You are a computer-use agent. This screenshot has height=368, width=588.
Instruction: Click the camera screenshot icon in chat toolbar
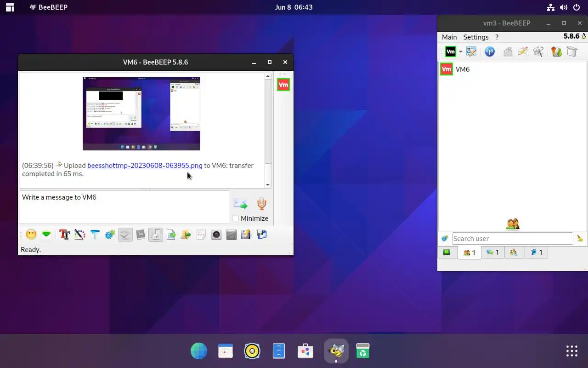point(216,235)
